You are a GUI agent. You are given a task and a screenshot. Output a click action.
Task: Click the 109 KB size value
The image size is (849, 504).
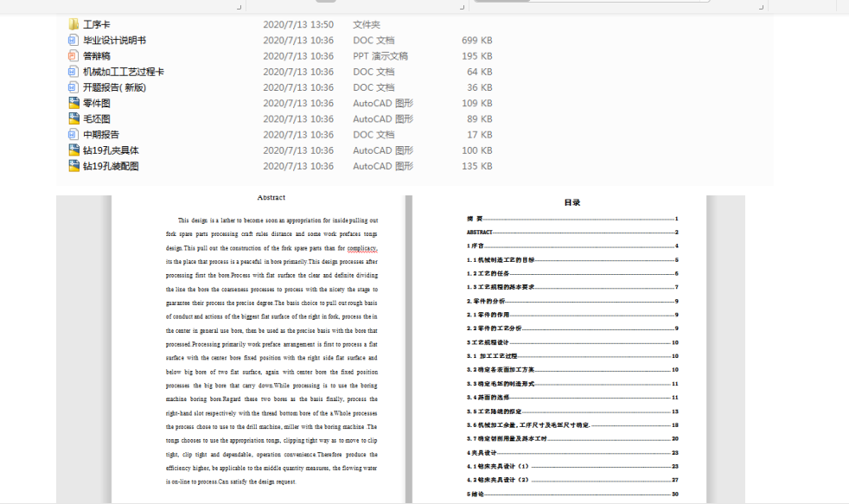[477, 103]
